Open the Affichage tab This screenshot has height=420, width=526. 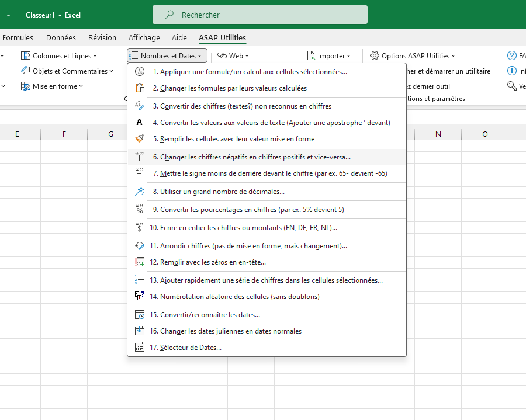pos(144,37)
